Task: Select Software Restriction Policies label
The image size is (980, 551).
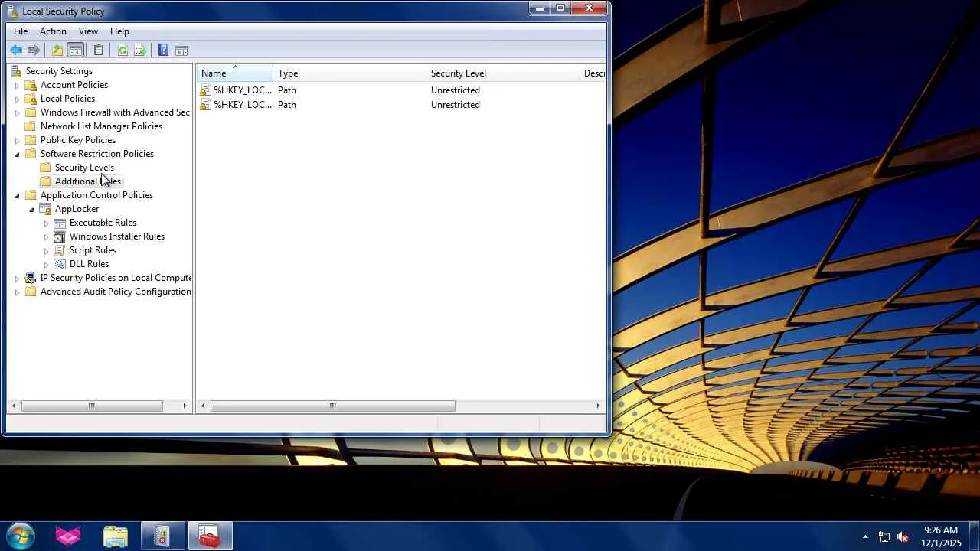Action: (x=96, y=154)
